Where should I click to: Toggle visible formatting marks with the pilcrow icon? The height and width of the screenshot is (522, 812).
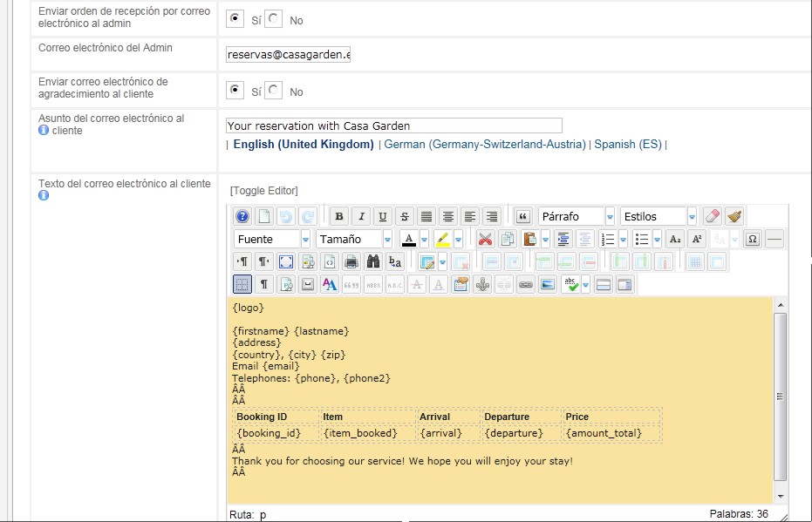pyautogui.click(x=263, y=283)
